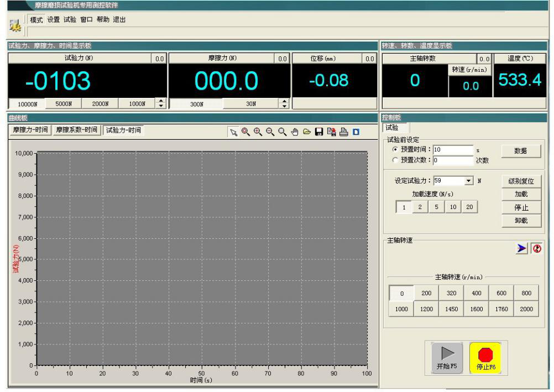Screen dimensions: 554x392
Task: Open a curve file with folder icon
Action: point(307,132)
